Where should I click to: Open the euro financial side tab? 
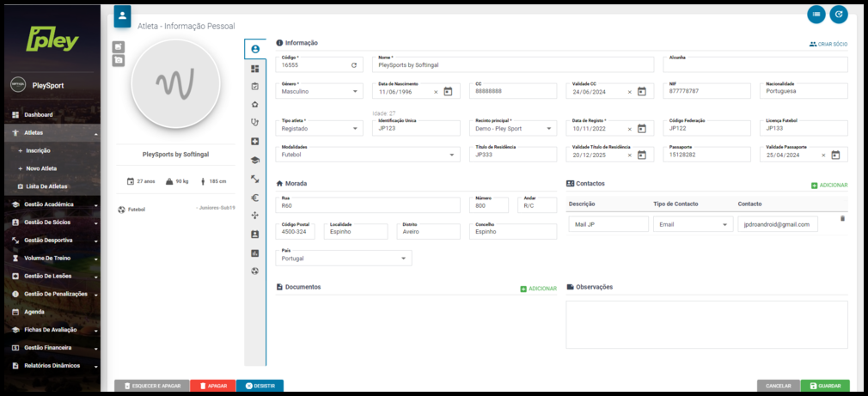(x=255, y=197)
